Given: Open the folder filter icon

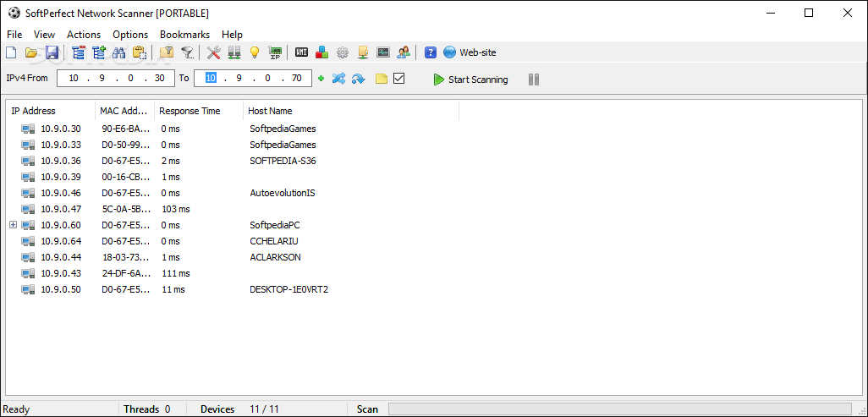Looking at the screenshot, I should tap(167, 52).
